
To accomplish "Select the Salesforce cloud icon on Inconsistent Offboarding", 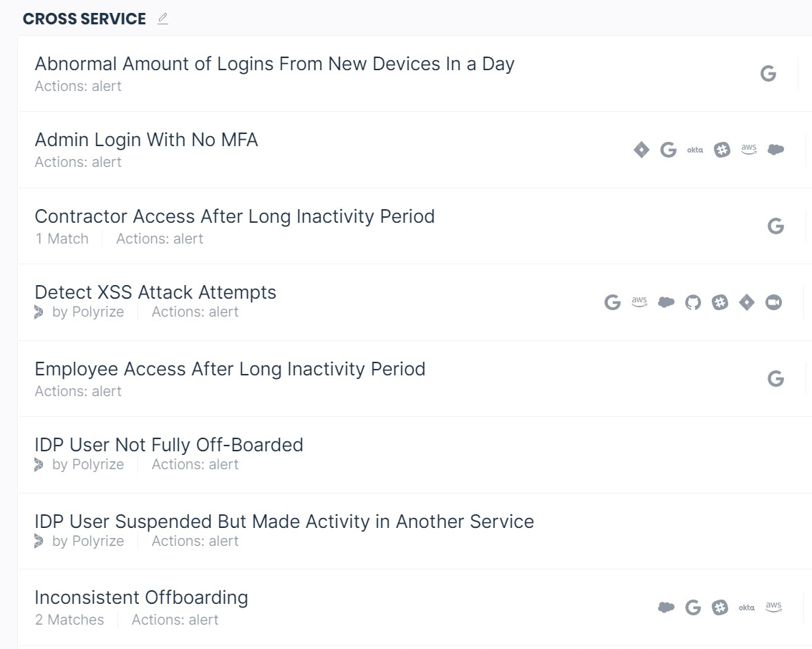I will pyautogui.click(x=666, y=606).
